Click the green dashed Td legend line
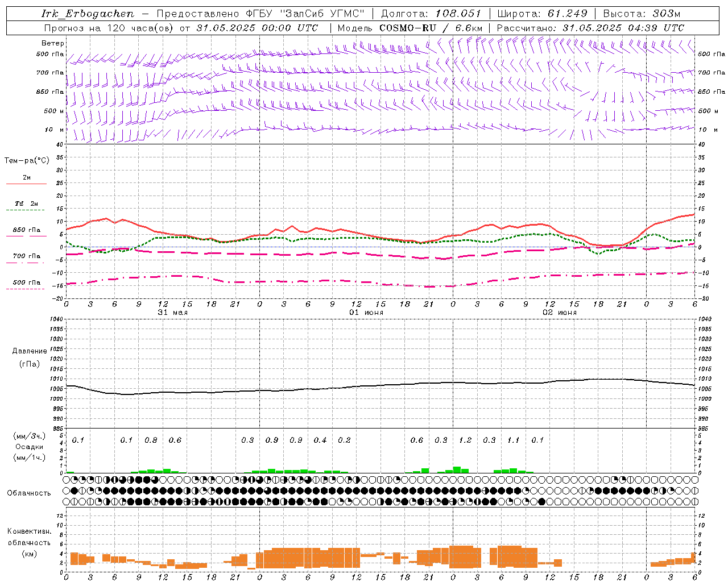This screenshot has width=728, height=582. pos(26,210)
